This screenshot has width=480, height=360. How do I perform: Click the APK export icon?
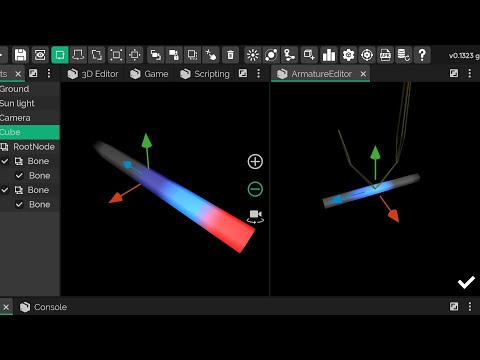click(x=385, y=55)
